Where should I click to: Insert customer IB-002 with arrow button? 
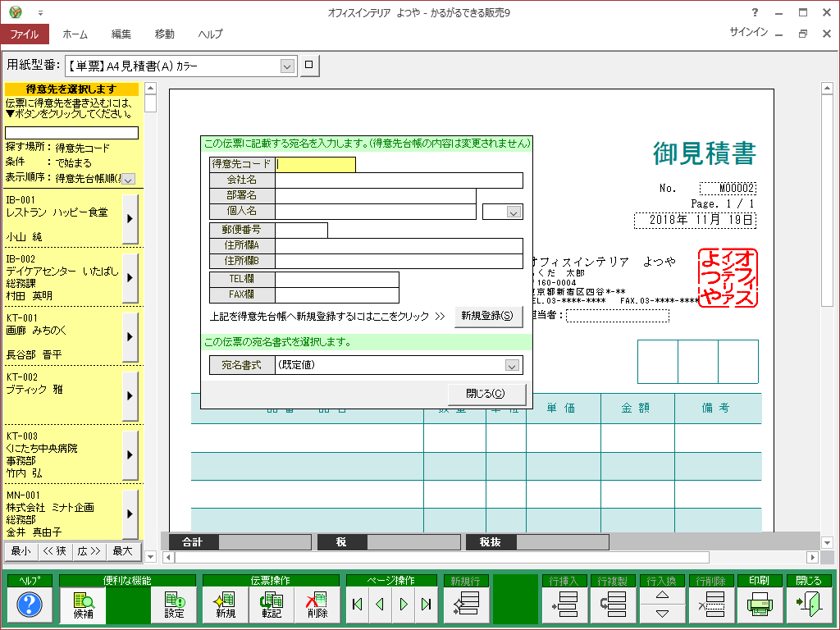tap(130, 277)
